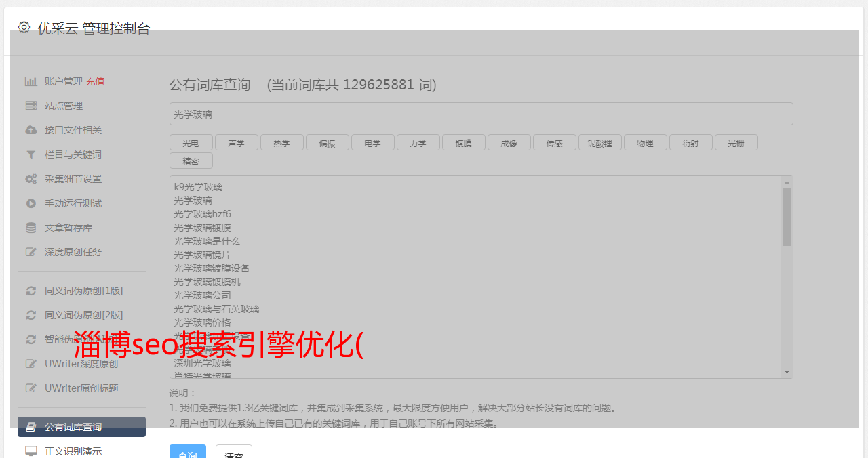Click the edit icon for UWriter深度原创
This screenshot has width=868, height=458.
(31, 364)
